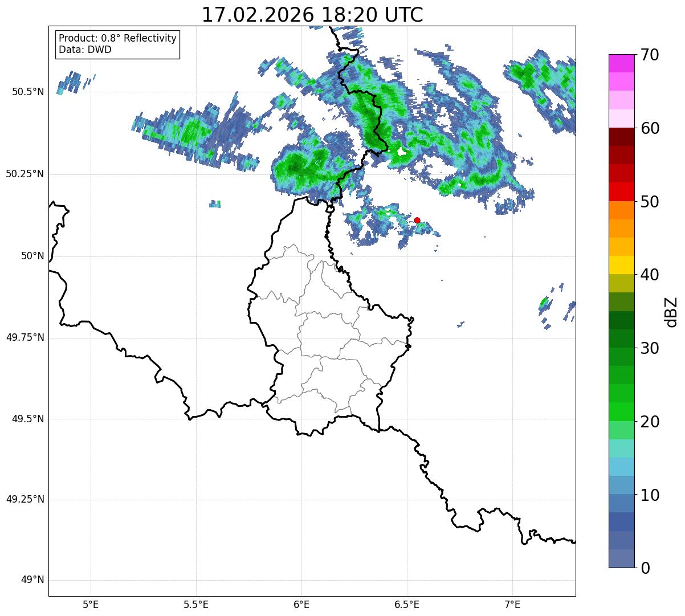Viewport: 685px width, 616px height.
Task: Click the 6.5°E longitude label
Action: click(407, 605)
